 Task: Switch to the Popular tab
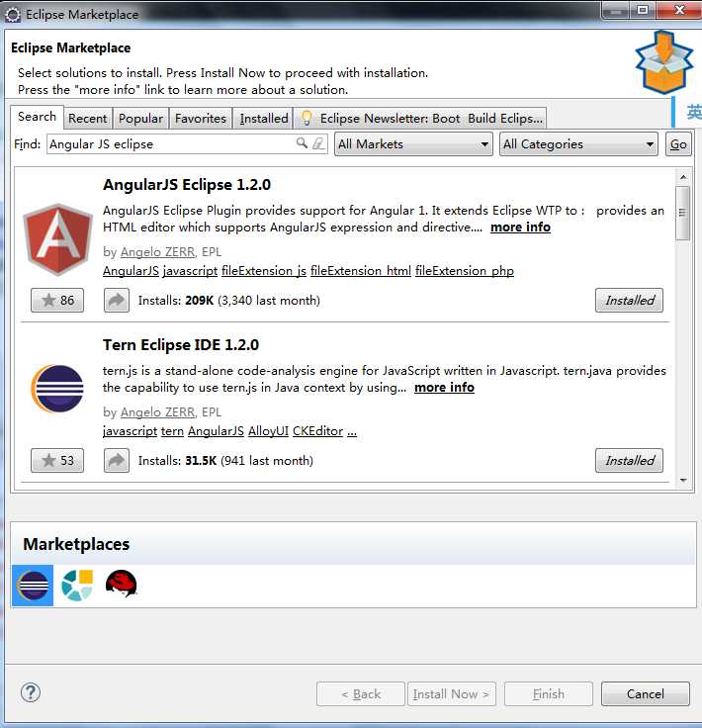tap(140, 119)
